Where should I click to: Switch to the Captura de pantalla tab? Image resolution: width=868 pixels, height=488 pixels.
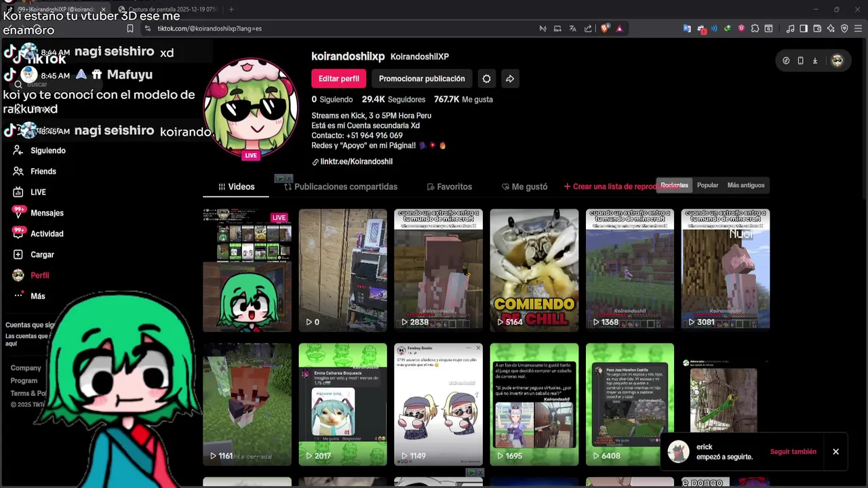pyautogui.click(x=170, y=9)
